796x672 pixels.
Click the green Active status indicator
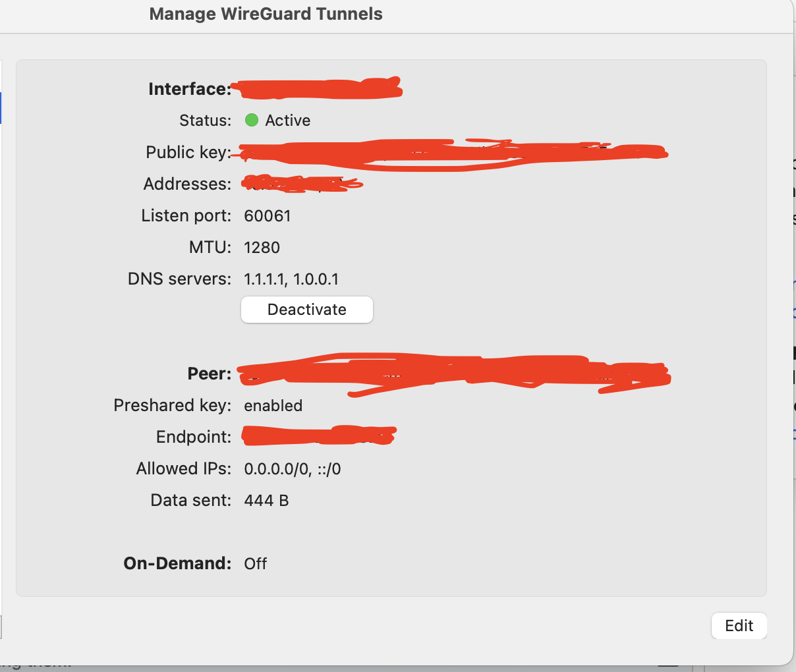(252, 120)
